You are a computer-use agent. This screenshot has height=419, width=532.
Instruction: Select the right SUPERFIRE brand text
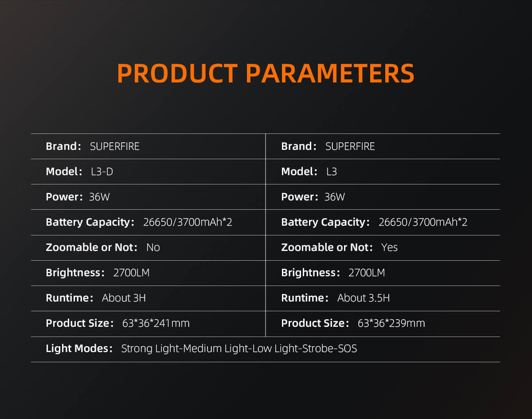(x=350, y=146)
